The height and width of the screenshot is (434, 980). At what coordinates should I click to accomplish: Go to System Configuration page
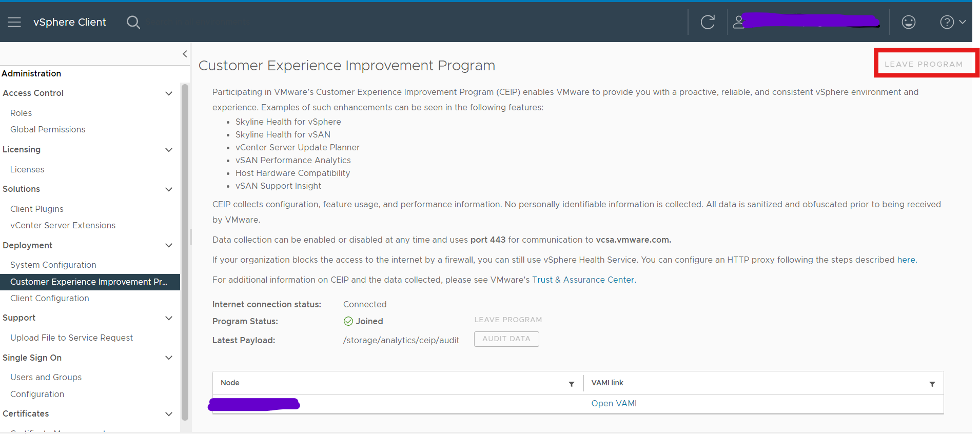tap(53, 265)
